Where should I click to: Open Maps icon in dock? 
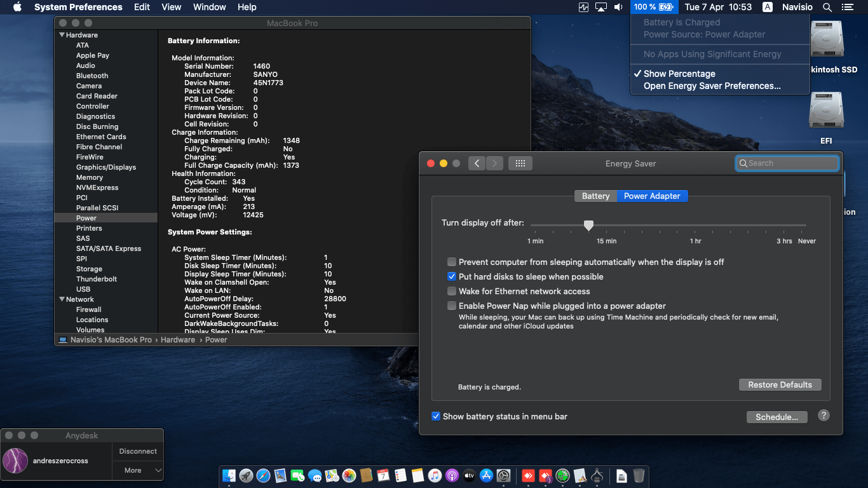[332, 475]
